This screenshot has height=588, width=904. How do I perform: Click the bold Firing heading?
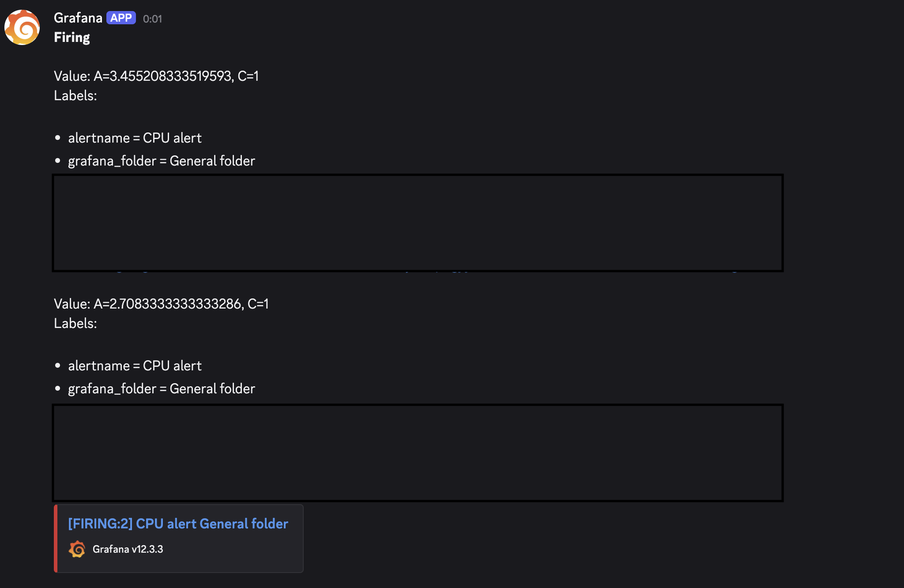pyautogui.click(x=72, y=37)
